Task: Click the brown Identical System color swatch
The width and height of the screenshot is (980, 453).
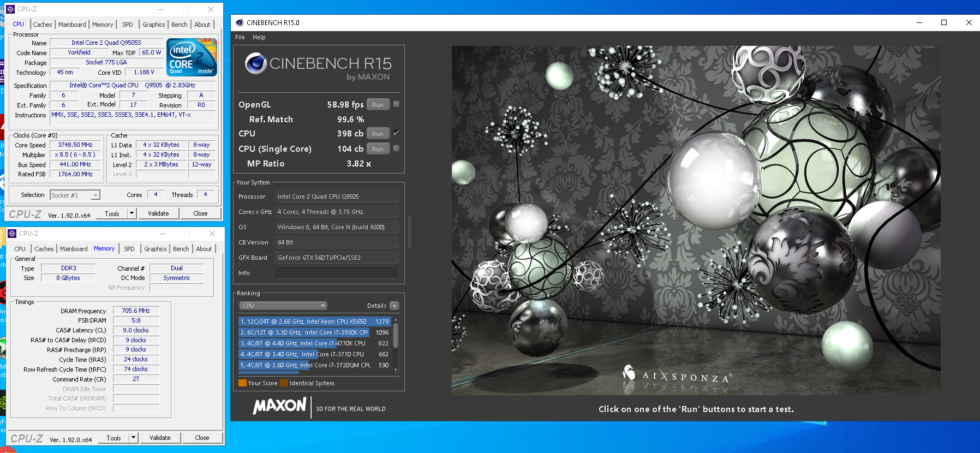Action: [284, 383]
